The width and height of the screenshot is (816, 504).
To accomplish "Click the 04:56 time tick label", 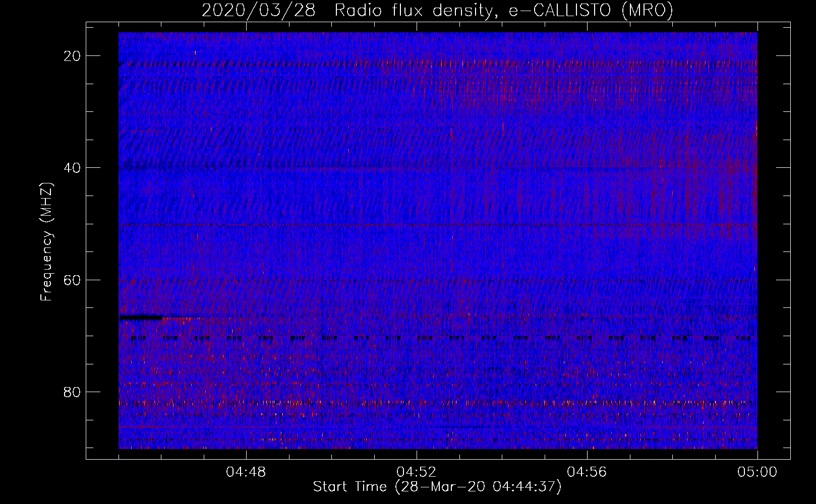I will [x=587, y=472].
